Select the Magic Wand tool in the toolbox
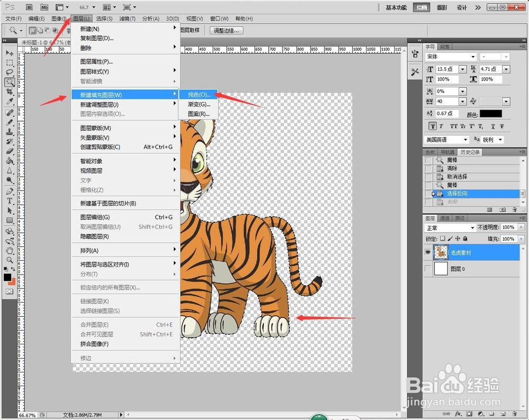The image size is (529, 420). [x=10, y=81]
